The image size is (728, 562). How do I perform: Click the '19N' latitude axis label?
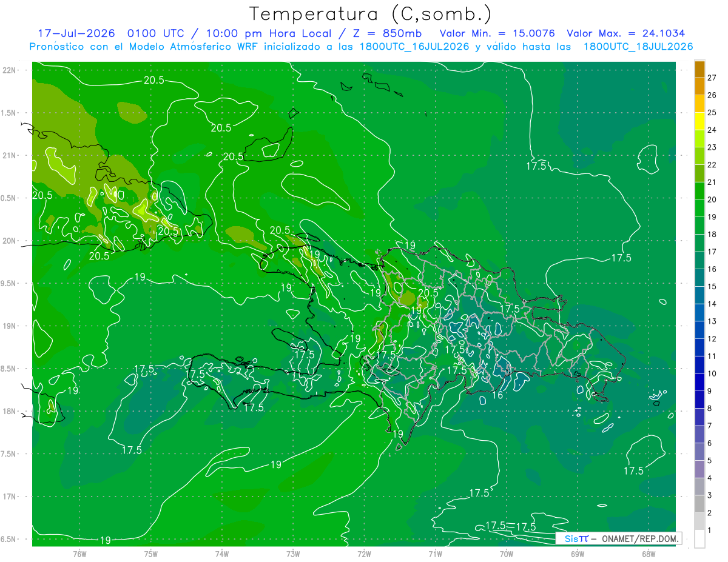pyautogui.click(x=10, y=326)
